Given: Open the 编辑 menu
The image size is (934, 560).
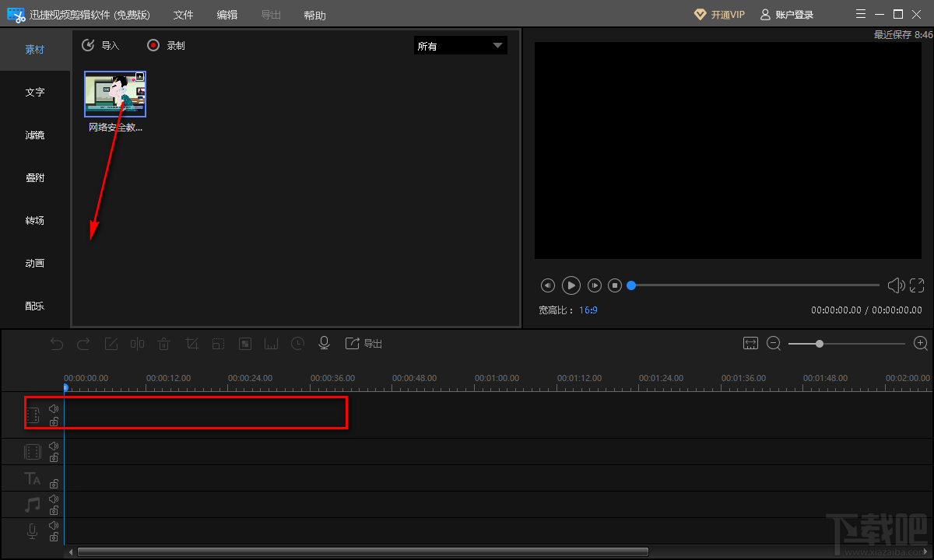Looking at the screenshot, I should 227,15.
